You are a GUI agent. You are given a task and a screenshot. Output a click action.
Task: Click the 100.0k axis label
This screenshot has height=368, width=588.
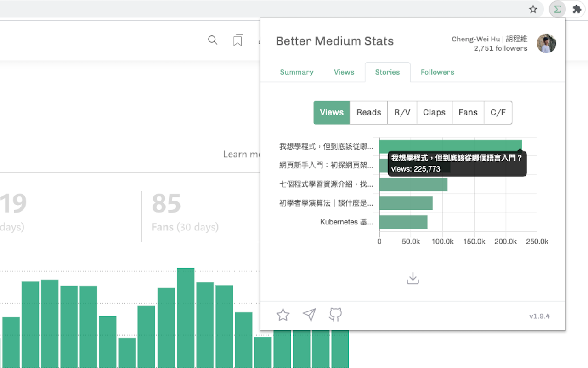coord(442,241)
